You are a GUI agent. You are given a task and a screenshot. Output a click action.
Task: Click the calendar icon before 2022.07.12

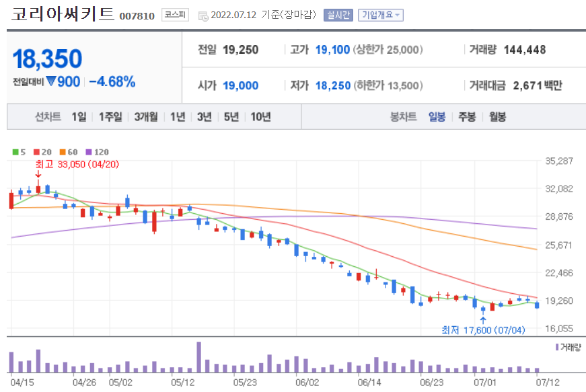coord(203,16)
